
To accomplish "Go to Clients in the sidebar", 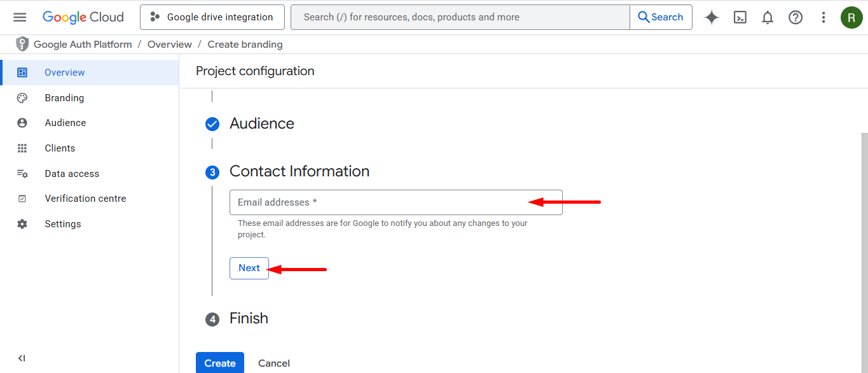I will pyautogui.click(x=60, y=148).
